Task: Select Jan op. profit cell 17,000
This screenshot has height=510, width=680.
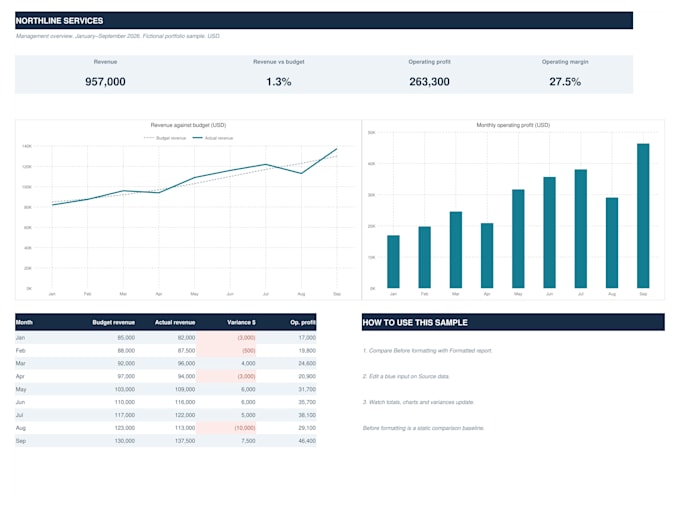Action: click(x=307, y=337)
